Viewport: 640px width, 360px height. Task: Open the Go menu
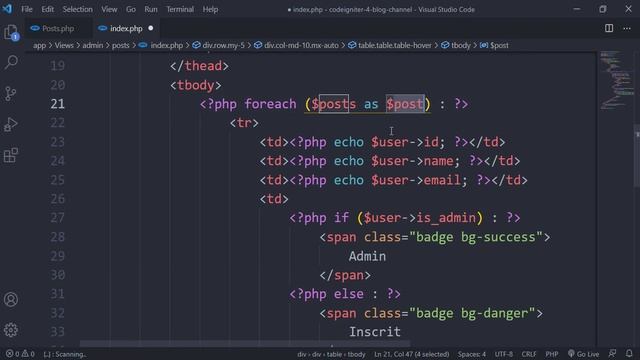[x=131, y=9]
